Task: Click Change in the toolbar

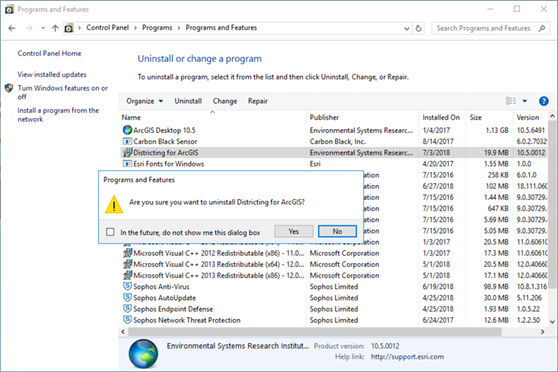Action: tap(225, 101)
